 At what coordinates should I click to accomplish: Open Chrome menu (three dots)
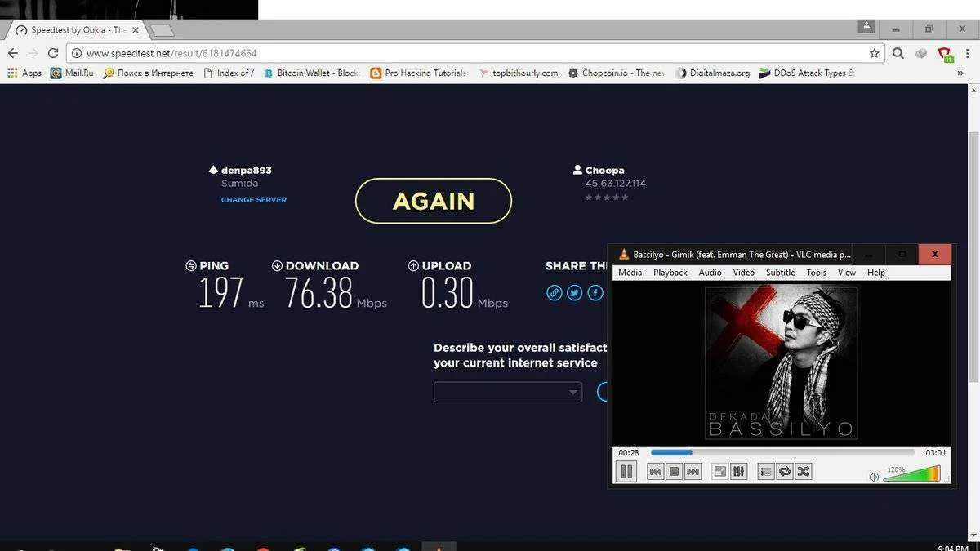968,53
